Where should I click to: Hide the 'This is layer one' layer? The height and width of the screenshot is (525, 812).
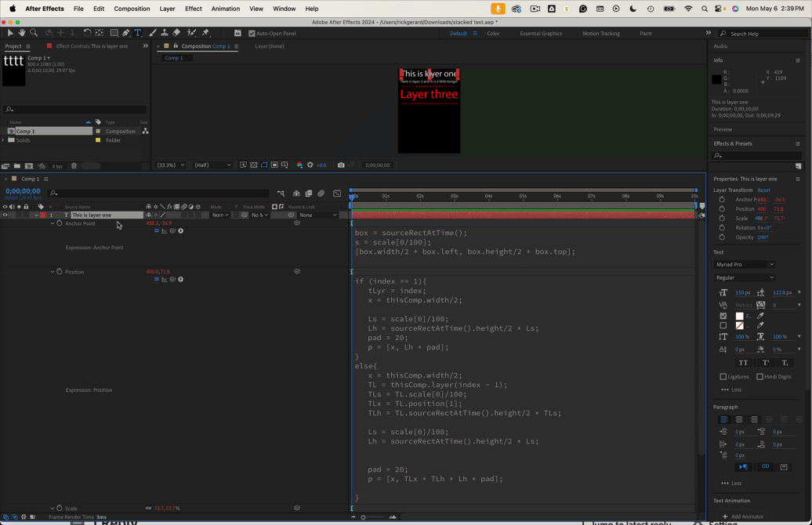[5, 215]
